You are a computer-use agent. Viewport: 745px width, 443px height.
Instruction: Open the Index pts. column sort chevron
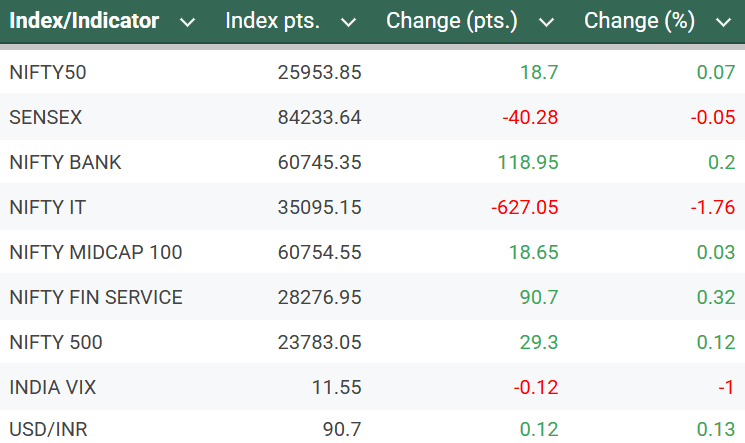pyautogui.click(x=348, y=21)
